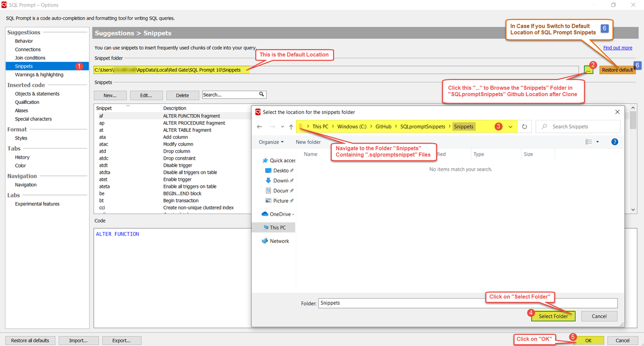Image resolution: width=644 pixels, height=346 pixels.
Task: Open the Join conditions options page
Action: click(x=30, y=58)
